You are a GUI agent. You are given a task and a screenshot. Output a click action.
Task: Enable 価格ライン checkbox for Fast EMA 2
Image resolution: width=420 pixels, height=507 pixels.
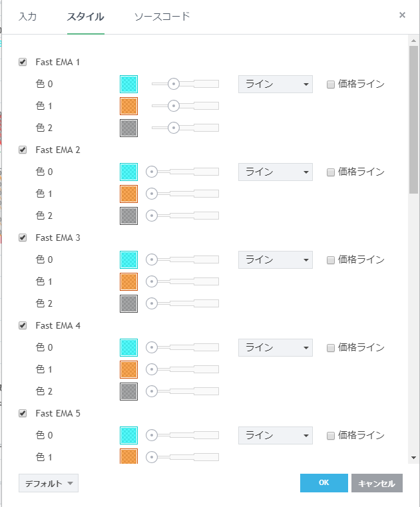(331, 172)
